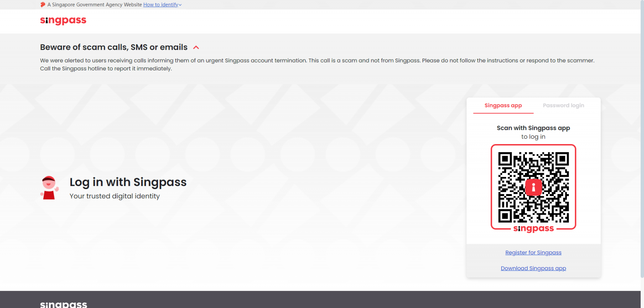Image resolution: width=644 pixels, height=308 pixels.
Task: Collapse the scam alert using the red chevron
Action: click(x=196, y=47)
